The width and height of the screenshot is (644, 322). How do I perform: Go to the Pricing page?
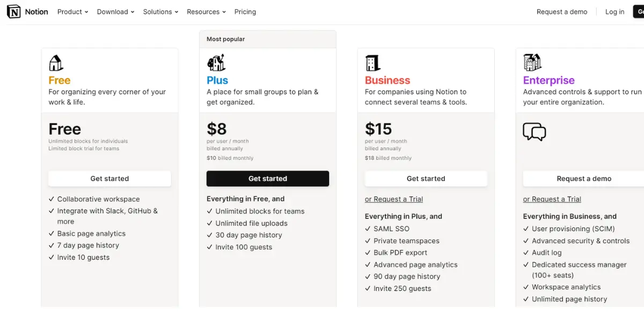245,12
